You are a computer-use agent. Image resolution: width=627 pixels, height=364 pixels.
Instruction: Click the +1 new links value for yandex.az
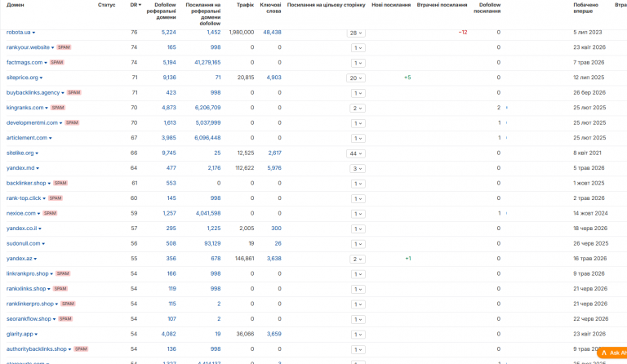pyautogui.click(x=408, y=259)
